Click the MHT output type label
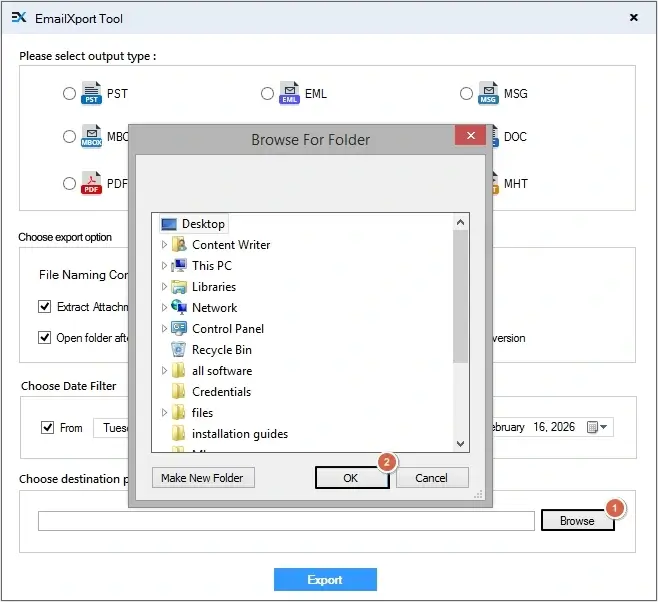 [x=516, y=184]
